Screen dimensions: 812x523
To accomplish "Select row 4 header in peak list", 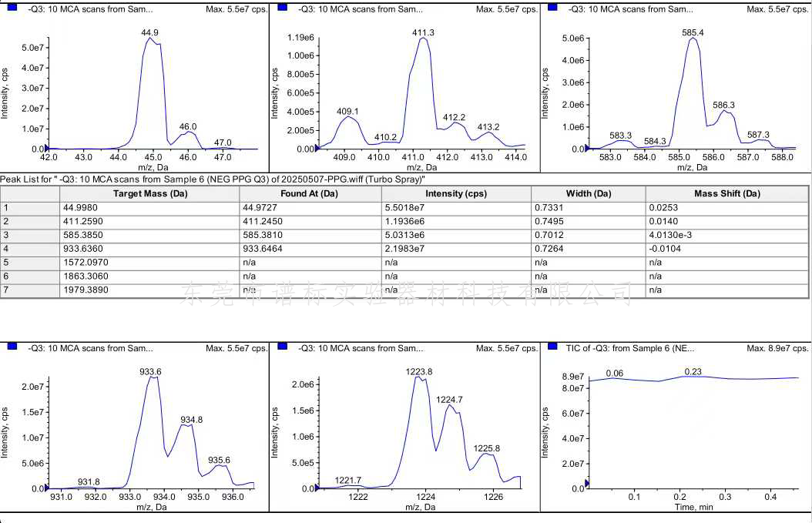I will point(29,248).
